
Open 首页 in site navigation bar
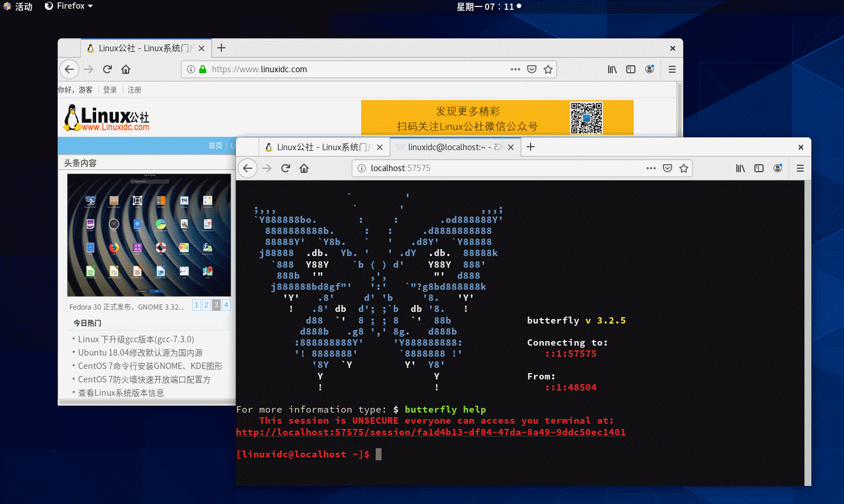(x=216, y=145)
